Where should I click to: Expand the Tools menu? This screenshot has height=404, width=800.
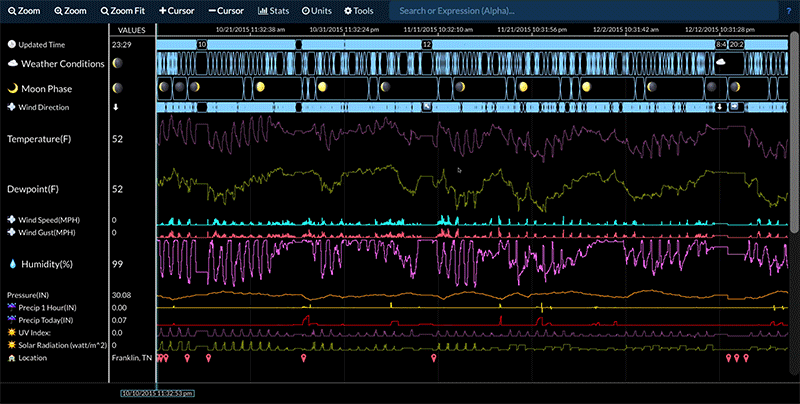click(359, 11)
